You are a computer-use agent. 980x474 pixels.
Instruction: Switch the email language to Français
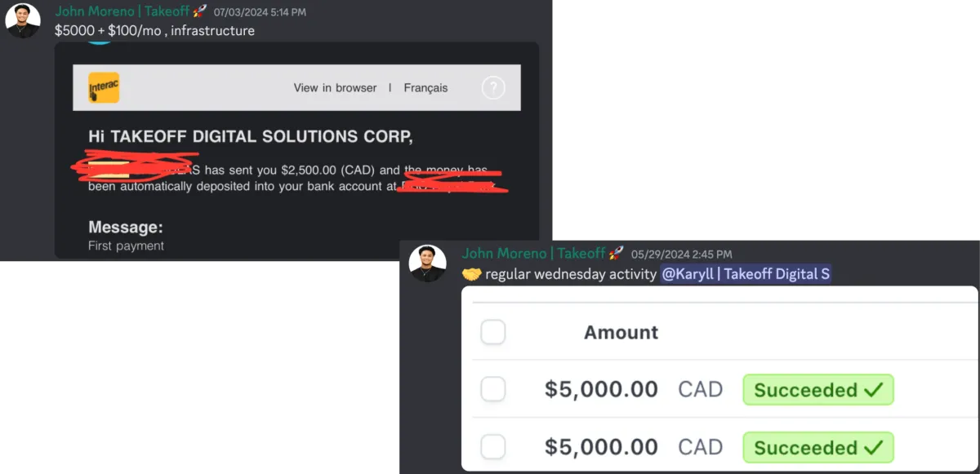pos(425,88)
